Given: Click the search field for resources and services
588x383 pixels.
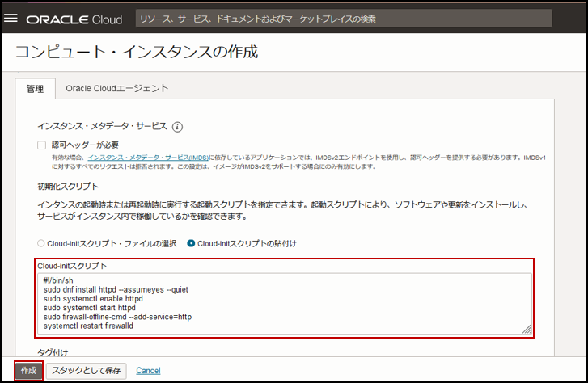Looking at the screenshot, I should (344, 19).
